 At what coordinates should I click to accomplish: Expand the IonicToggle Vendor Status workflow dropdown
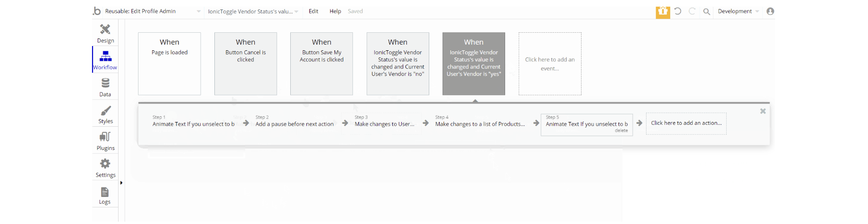coord(296,11)
